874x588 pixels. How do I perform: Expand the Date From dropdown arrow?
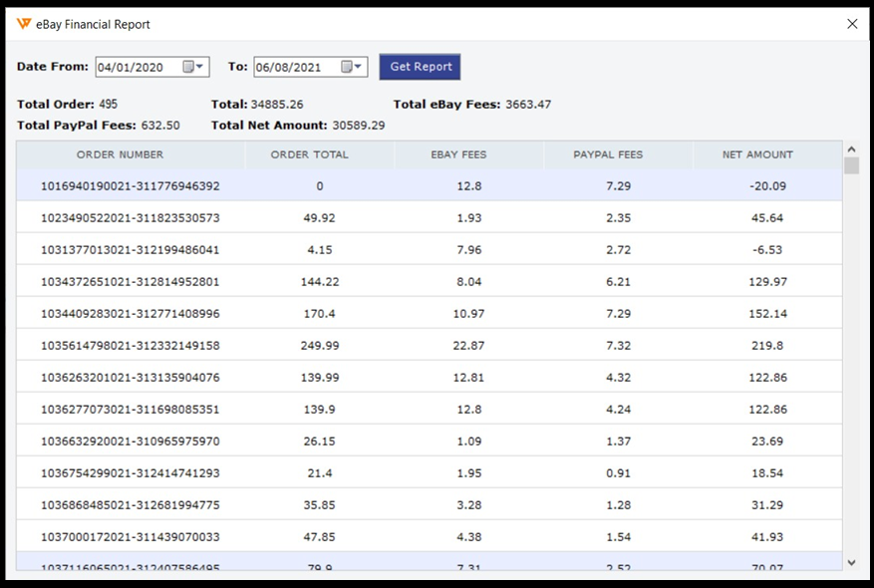[200, 67]
